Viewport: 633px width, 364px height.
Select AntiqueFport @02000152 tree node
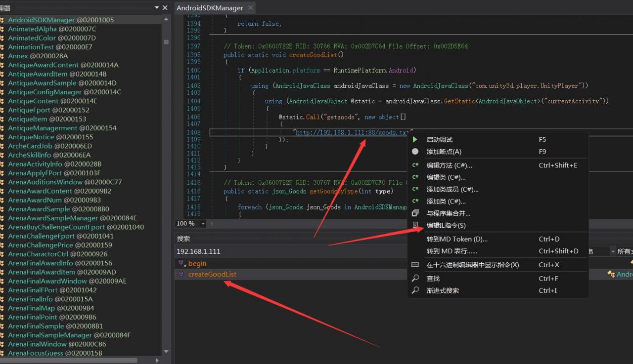click(x=48, y=110)
